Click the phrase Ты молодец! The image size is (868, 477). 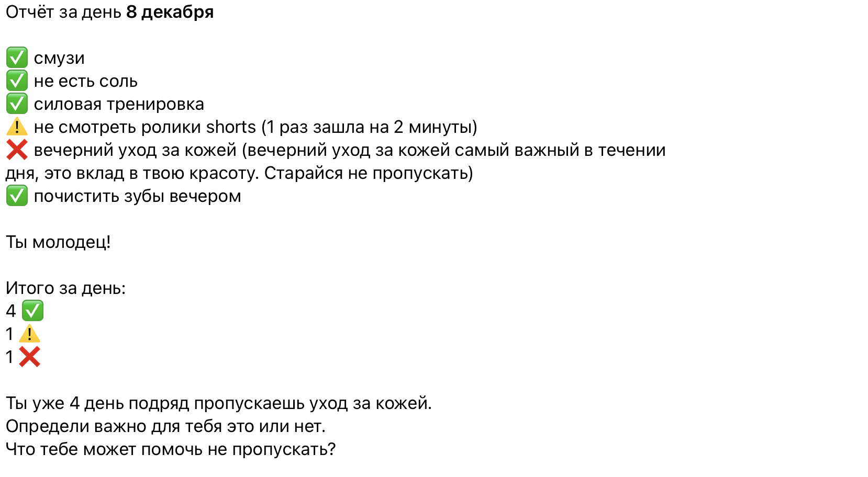tap(58, 242)
